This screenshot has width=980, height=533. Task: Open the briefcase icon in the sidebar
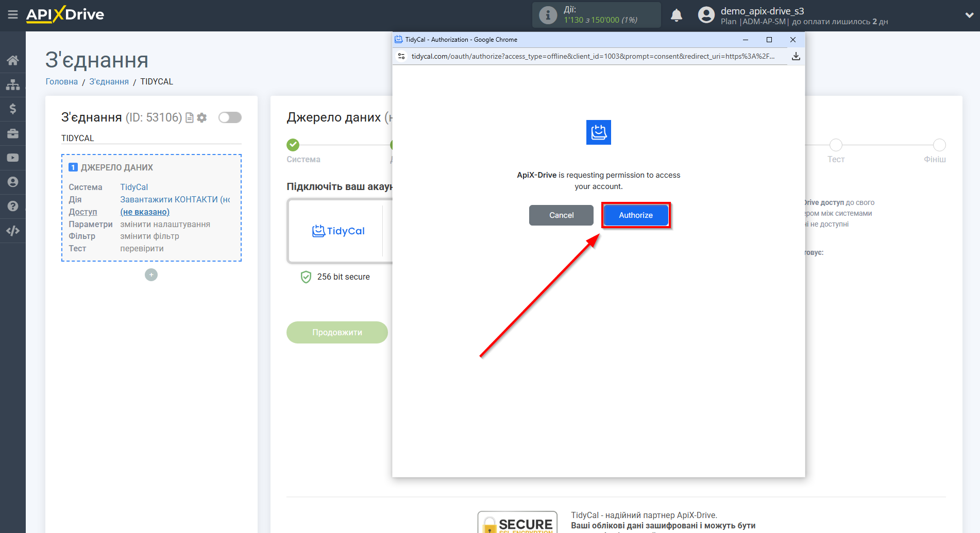(x=13, y=133)
